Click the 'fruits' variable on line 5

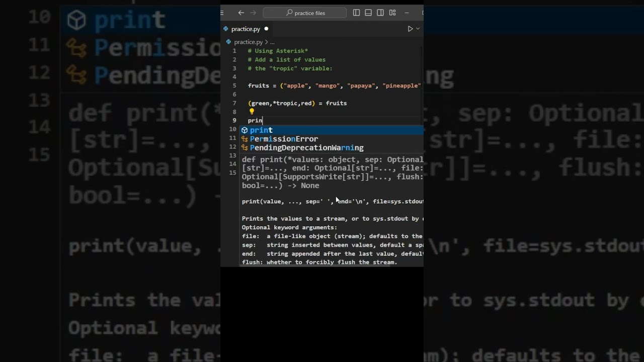(x=258, y=85)
